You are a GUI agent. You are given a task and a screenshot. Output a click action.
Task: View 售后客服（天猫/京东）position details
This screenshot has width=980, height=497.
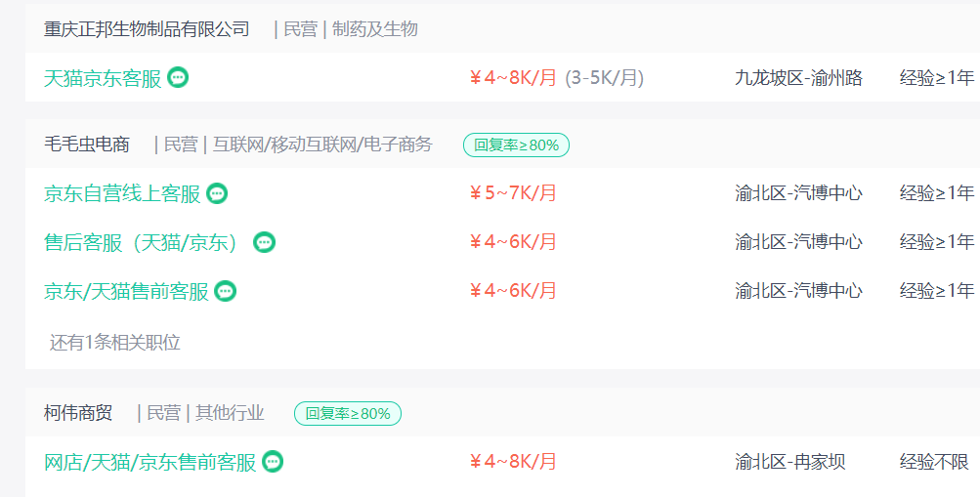point(142,242)
